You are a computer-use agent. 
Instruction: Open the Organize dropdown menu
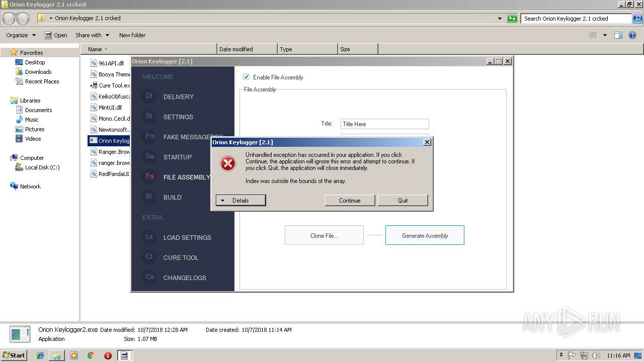click(21, 35)
